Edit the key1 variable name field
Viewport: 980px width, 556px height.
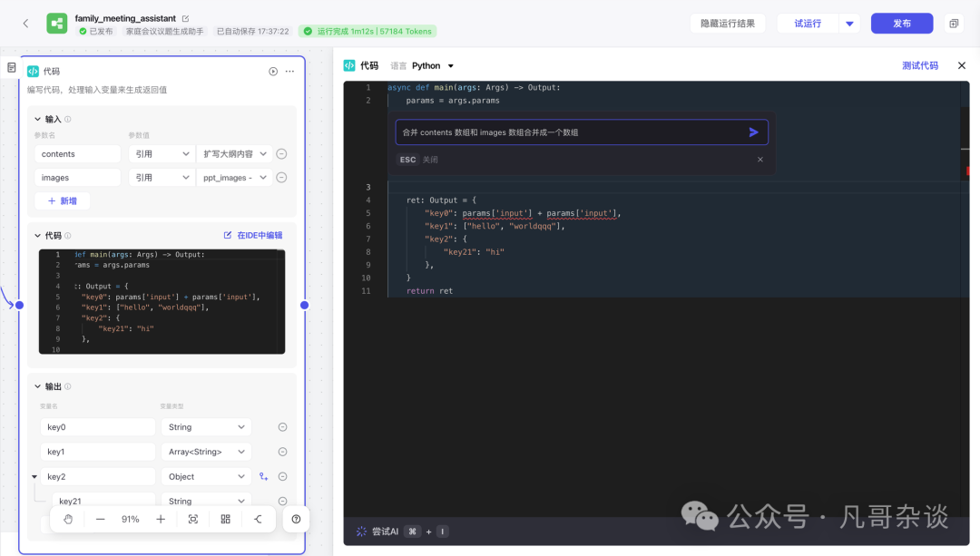tap(97, 452)
